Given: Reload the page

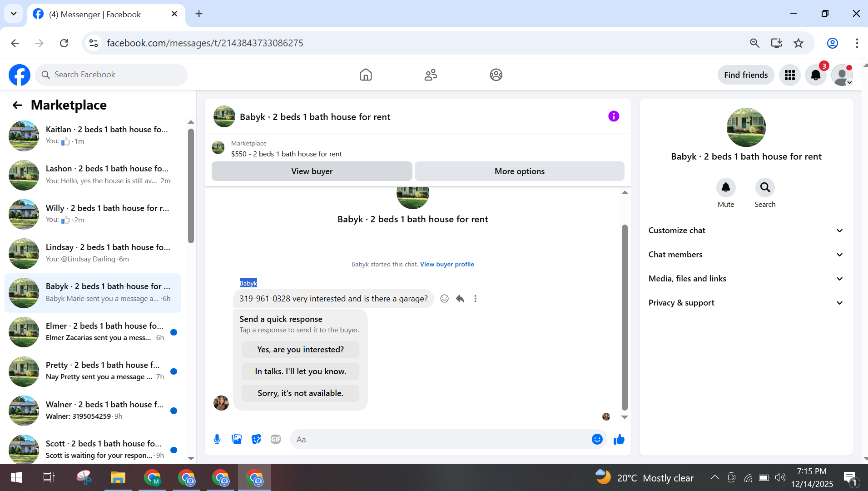Looking at the screenshot, I should point(64,43).
